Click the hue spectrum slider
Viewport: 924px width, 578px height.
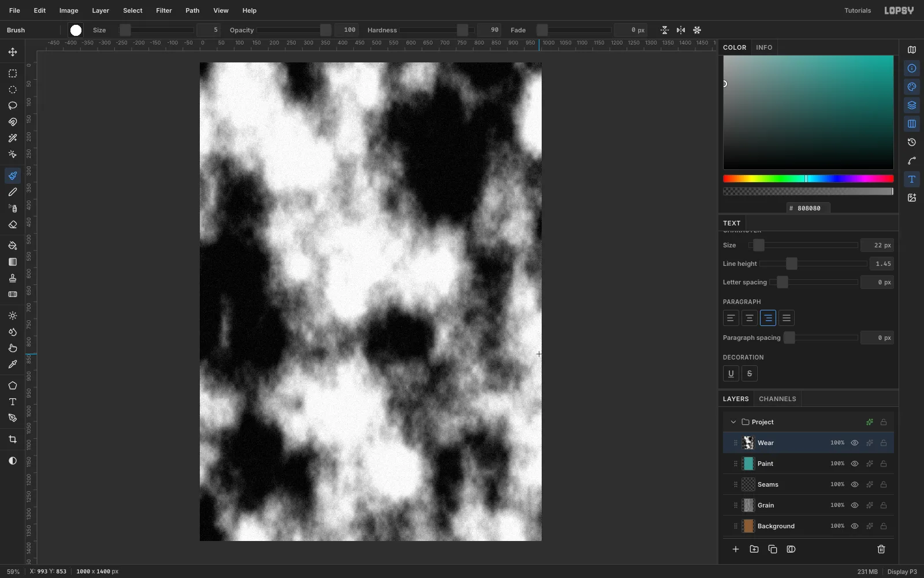pos(808,179)
